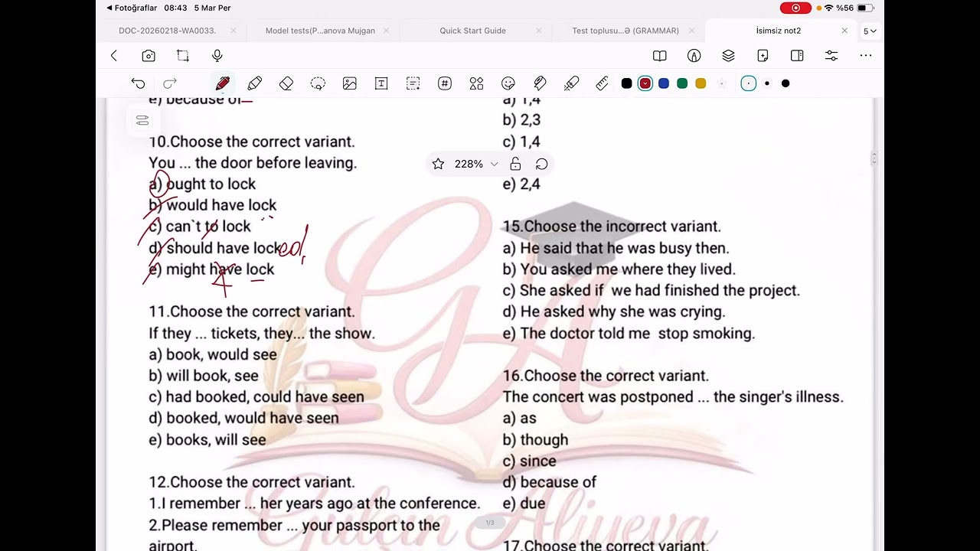The width and height of the screenshot is (980, 551).
Task: Select the medium stroke size dot
Action: (767, 83)
